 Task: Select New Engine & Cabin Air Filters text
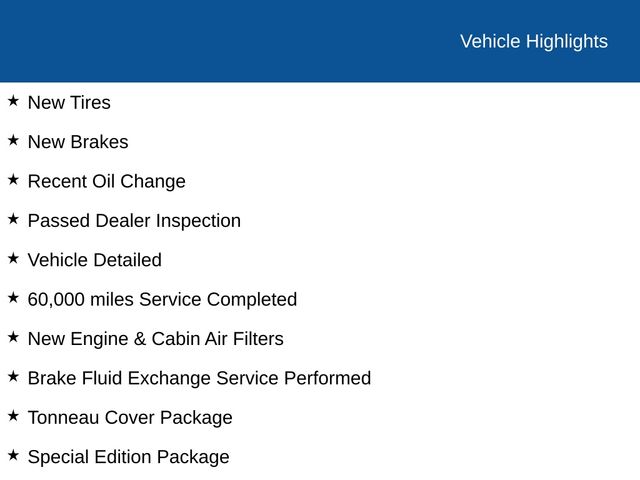(156, 339)
